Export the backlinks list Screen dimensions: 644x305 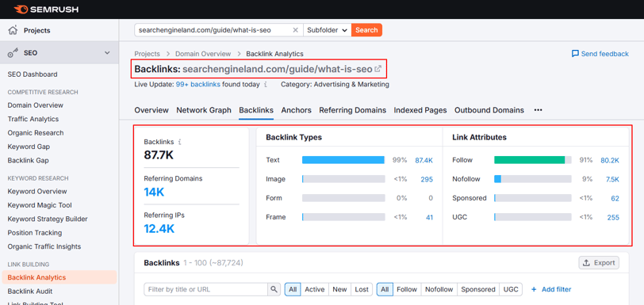click(x=599, y=263)
